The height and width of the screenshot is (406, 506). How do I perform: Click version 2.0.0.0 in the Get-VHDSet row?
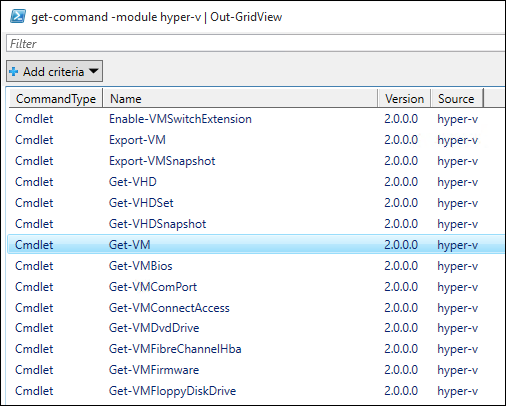(401, 203)
